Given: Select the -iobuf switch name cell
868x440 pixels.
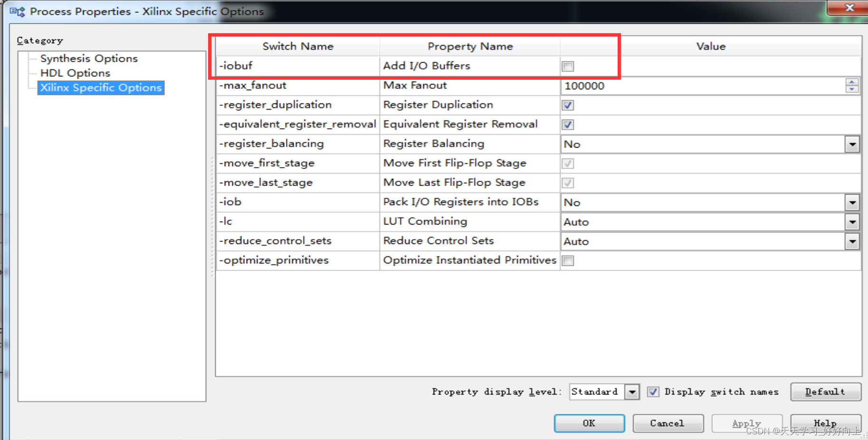Looking at the screenshot, I should 298,66.
